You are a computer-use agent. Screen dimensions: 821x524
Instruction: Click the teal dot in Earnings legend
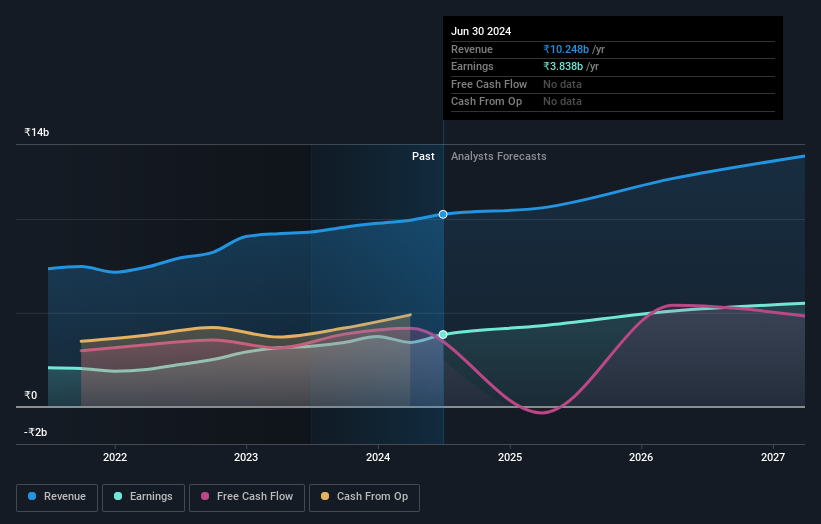(x=118, y=496)
